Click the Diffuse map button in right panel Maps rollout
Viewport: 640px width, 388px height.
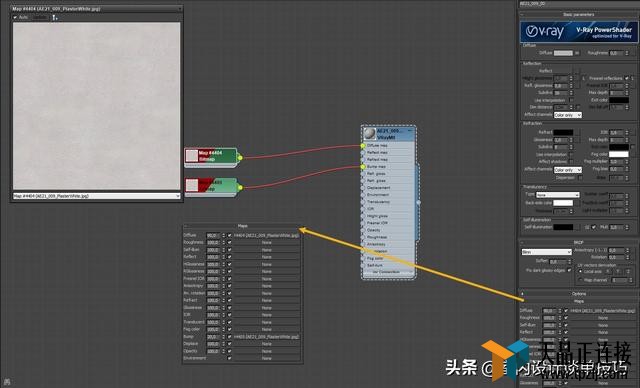click(x=603, y=310)
